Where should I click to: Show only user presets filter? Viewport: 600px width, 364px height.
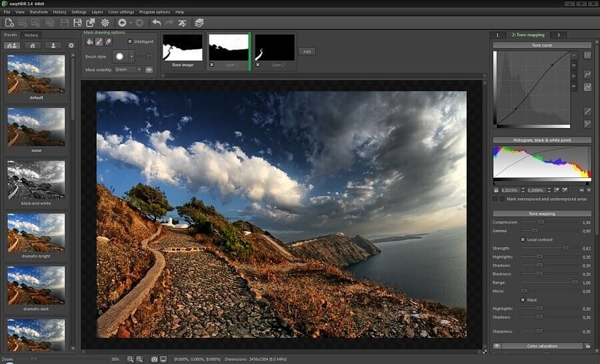[x=53, y=45]
